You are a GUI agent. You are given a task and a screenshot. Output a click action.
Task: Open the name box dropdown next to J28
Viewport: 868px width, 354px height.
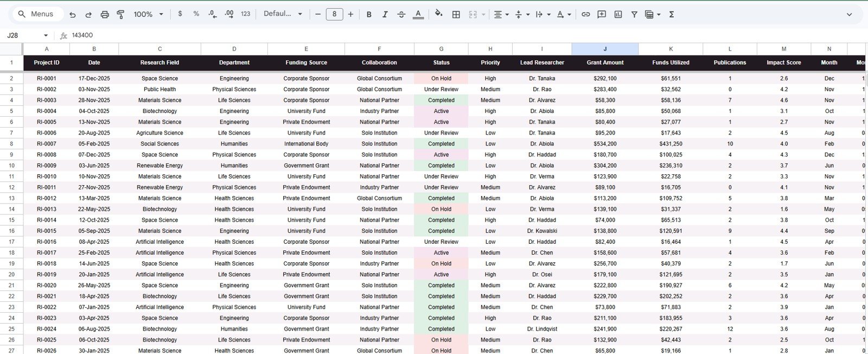46,35
